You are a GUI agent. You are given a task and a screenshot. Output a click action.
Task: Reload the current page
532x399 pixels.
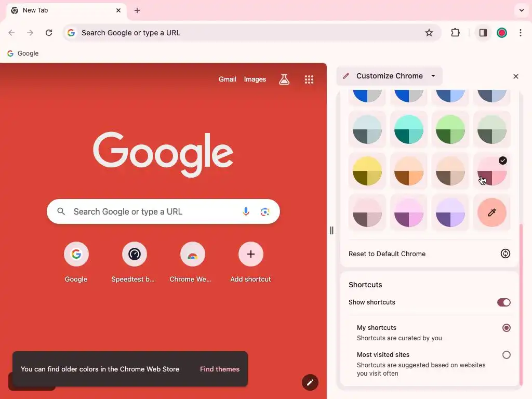click(49, 33)
